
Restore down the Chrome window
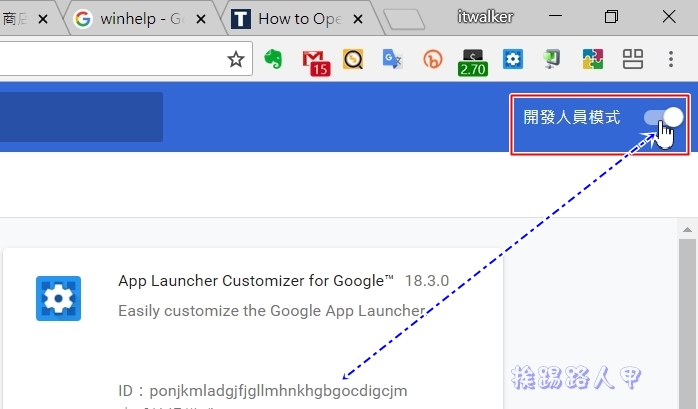point(611,16)
